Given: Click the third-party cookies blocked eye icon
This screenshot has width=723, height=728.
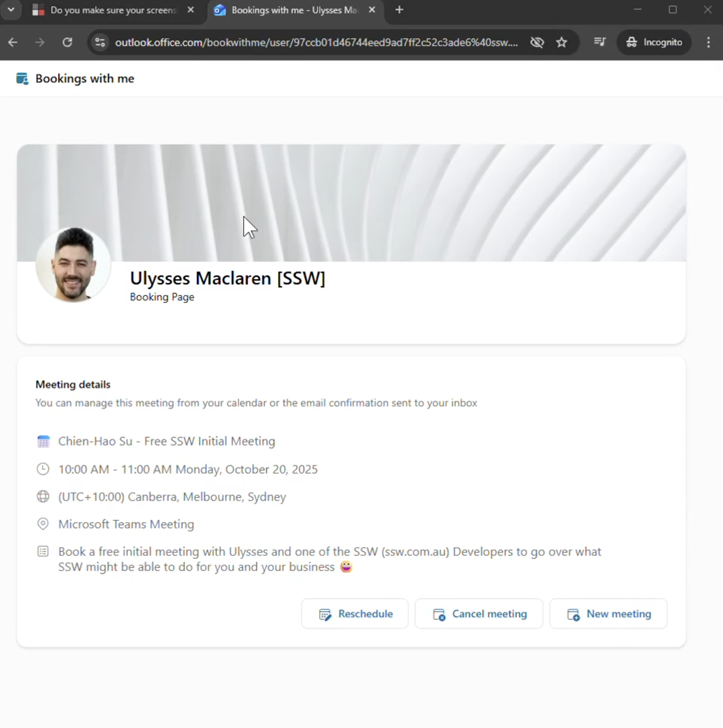Looking at the screenshot, I should click(537, 42).
